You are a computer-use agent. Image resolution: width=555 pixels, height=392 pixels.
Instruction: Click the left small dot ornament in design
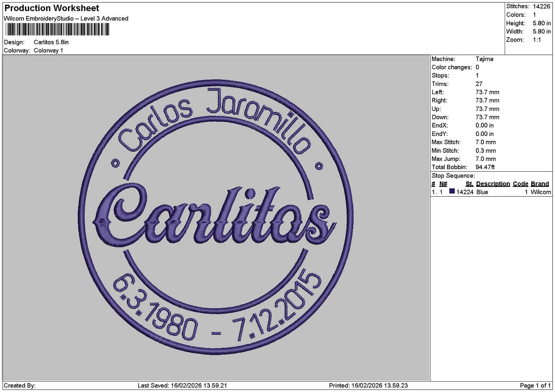116,164
